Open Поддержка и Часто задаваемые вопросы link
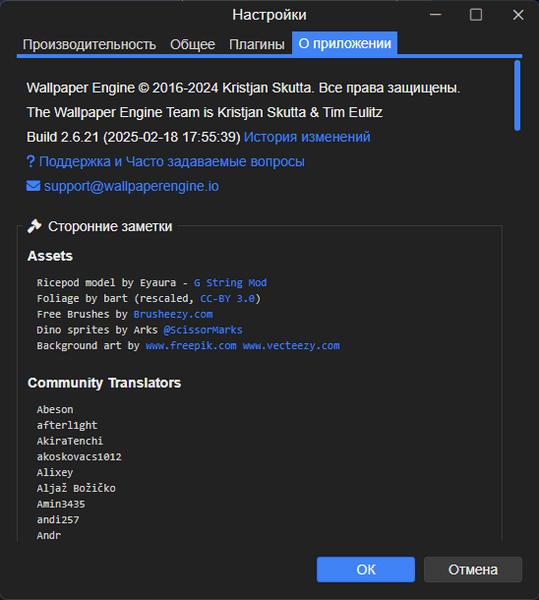Screen dimensions: 539x600 pos(172,161)
